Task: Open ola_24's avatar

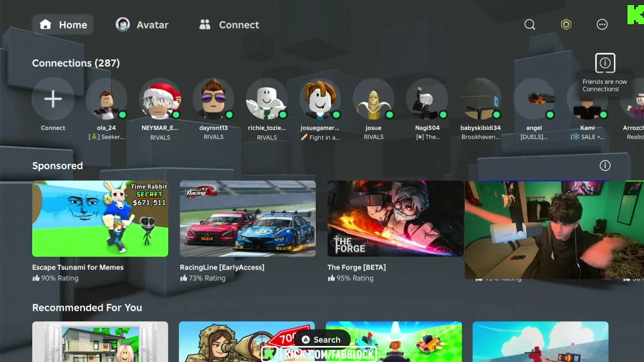Action: [106, 99]
